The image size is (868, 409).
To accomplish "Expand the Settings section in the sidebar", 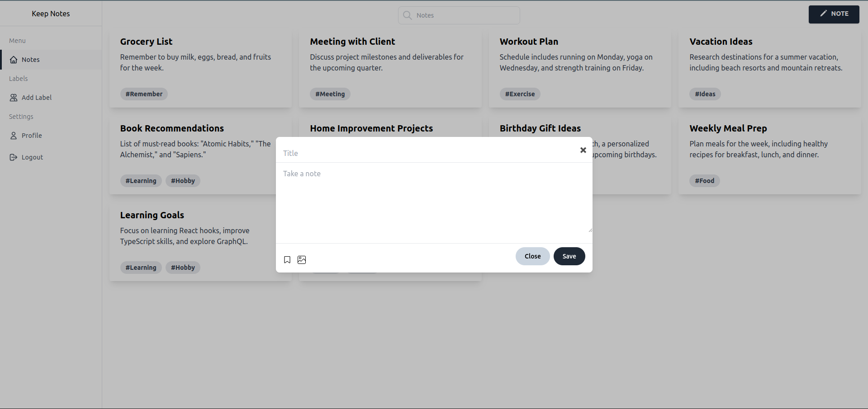I will click(x=21, y=116).
